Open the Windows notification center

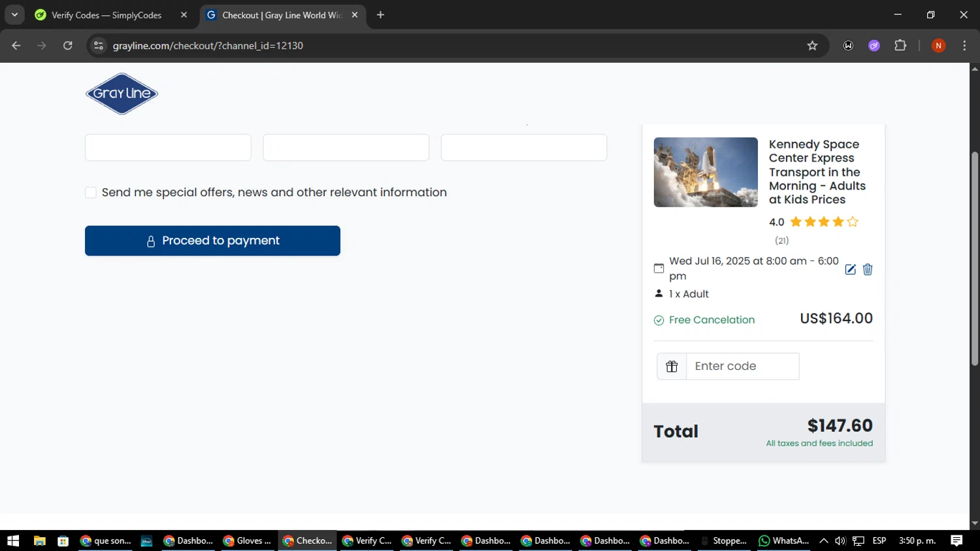point(956,541)
